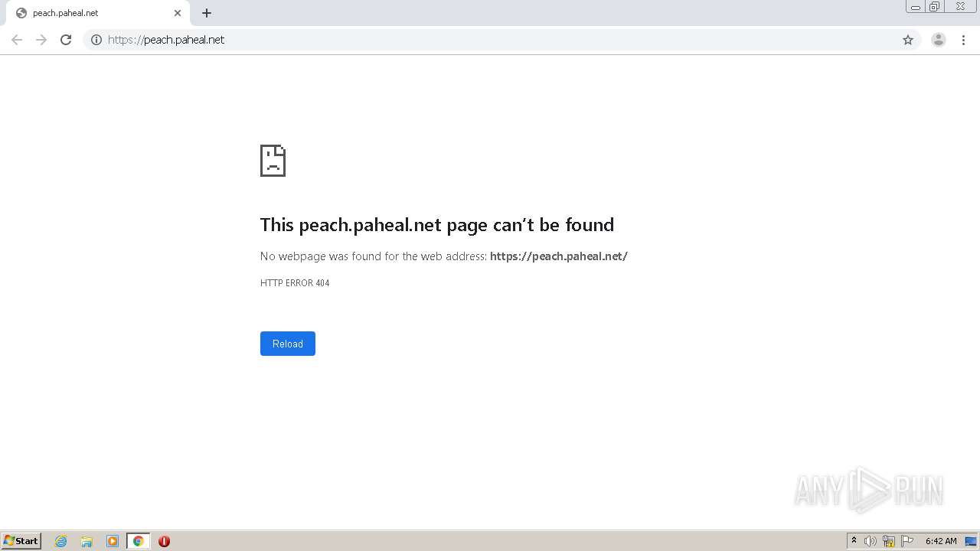This screenshot has height=551, width=980.
Task: Open Action Center flag tray icon
Action: pos(907,541)
